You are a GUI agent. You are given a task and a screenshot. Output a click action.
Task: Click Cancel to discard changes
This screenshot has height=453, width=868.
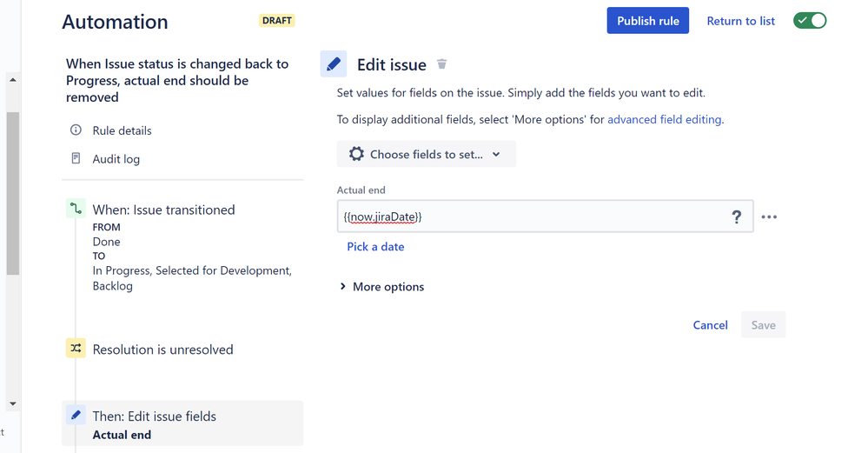[710, 325]
